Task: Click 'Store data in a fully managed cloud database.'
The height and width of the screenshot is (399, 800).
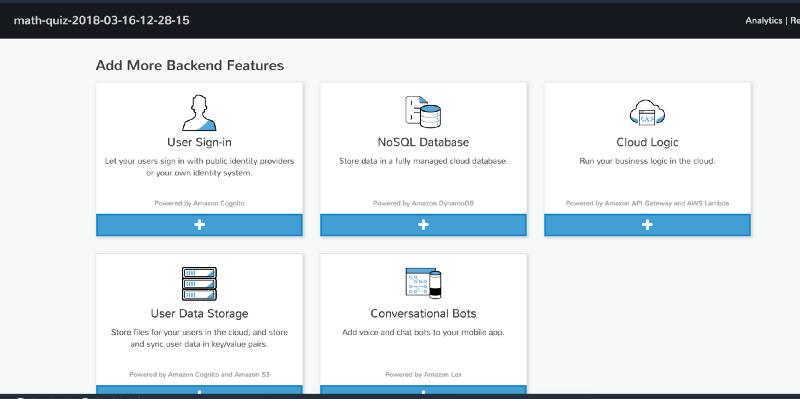Action: tap(423, 161)
